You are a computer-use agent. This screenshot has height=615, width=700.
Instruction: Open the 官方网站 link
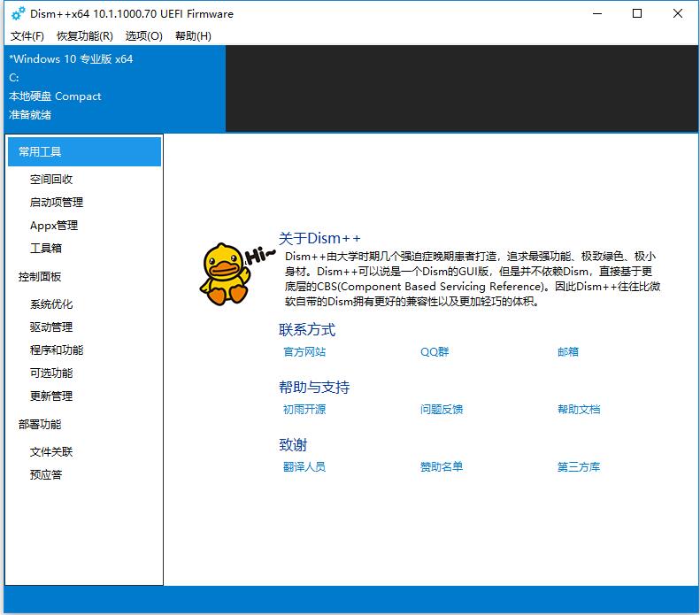tap(304, 352)
